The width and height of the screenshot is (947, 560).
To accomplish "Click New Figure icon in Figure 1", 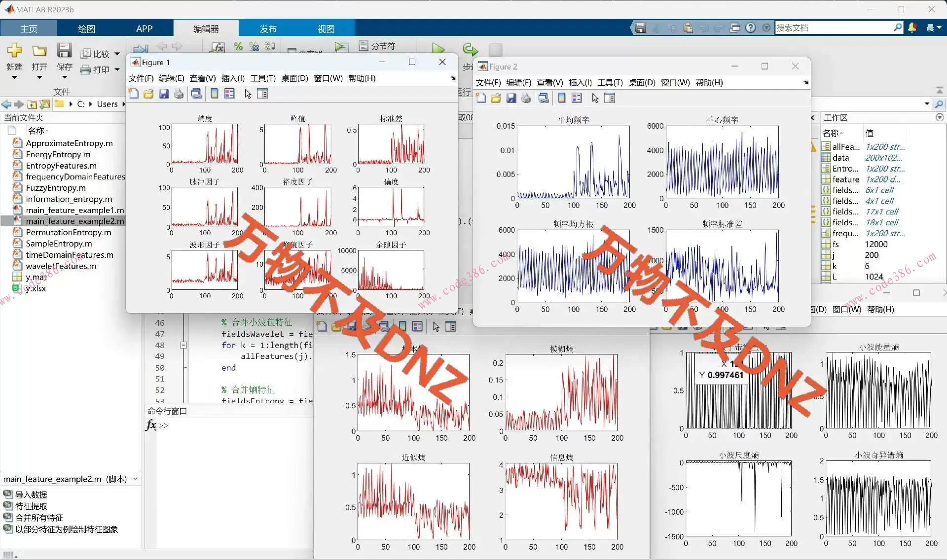I will click(x=134, y=94).
